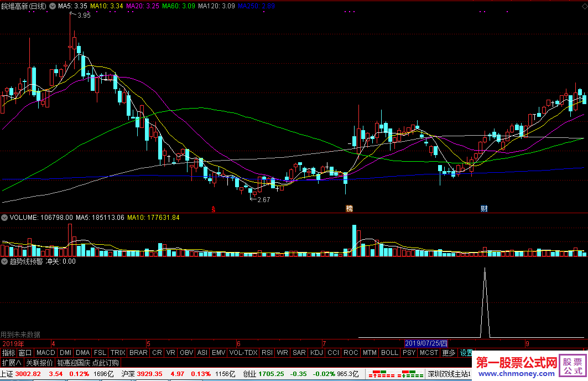Open the 更多 indicators tab

449,353
